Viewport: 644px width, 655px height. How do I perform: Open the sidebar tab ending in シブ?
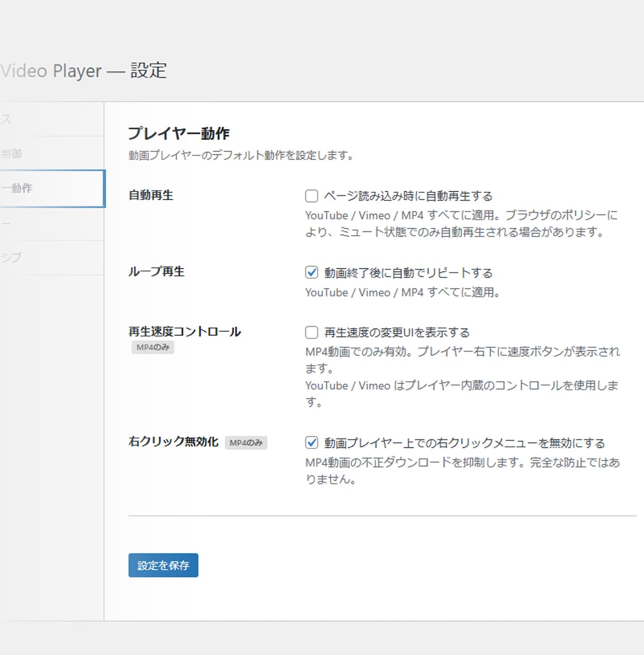pyautogui.click(x=52, y=258)
